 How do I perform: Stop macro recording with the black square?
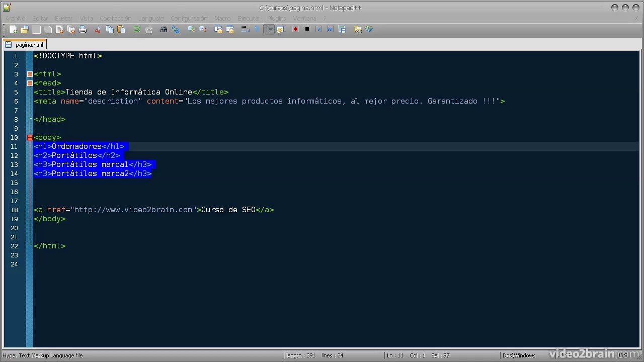(307, 30)
